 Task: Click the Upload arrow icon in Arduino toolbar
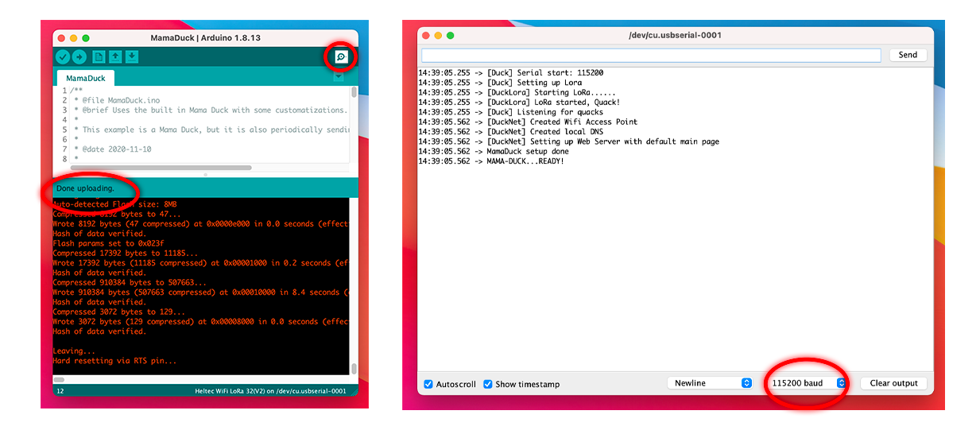coord(79,56)
